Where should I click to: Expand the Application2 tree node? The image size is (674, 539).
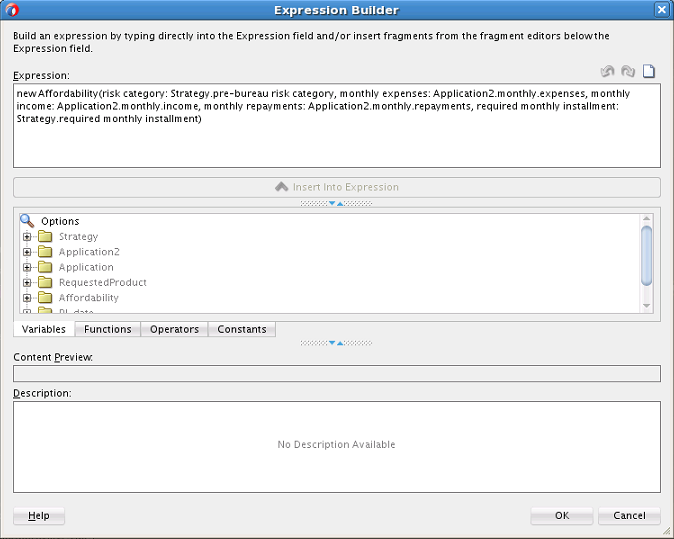point(27,252)
